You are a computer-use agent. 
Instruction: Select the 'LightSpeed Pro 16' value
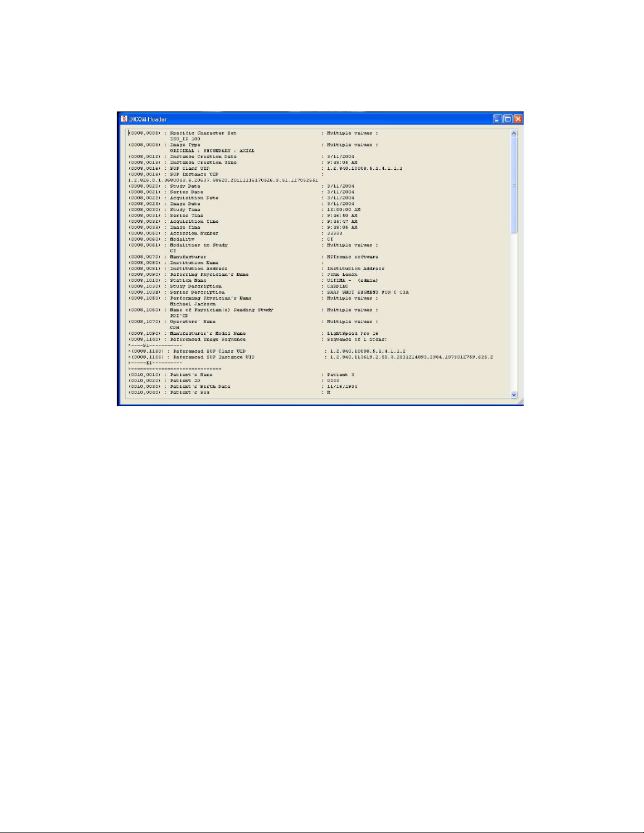pos(352,333)
